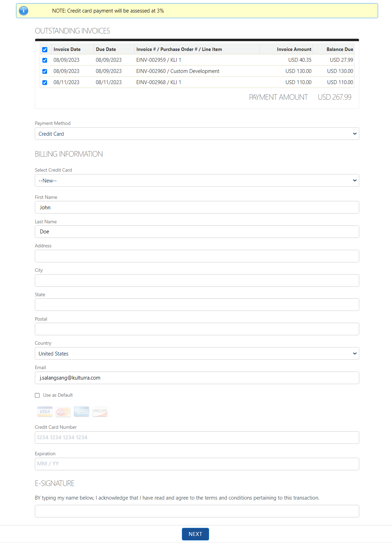Uncheck invoice EINV-002968 checkbox

point(45,82)
